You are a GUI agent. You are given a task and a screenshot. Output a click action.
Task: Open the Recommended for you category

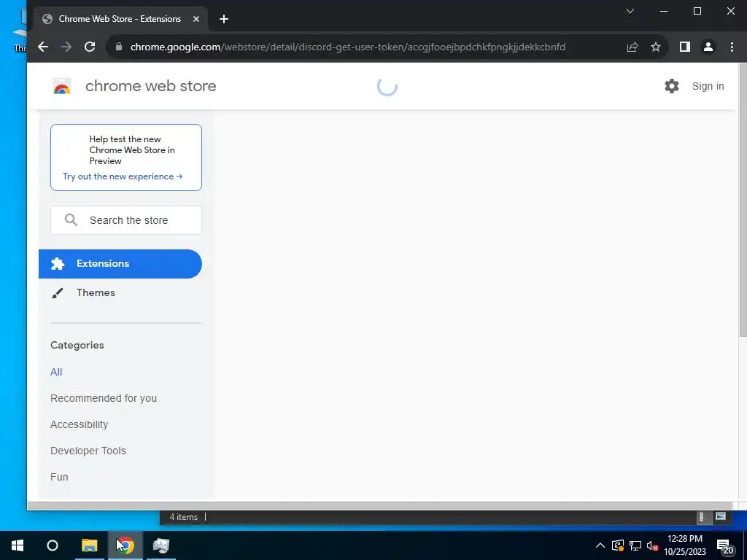click(104, 398)
